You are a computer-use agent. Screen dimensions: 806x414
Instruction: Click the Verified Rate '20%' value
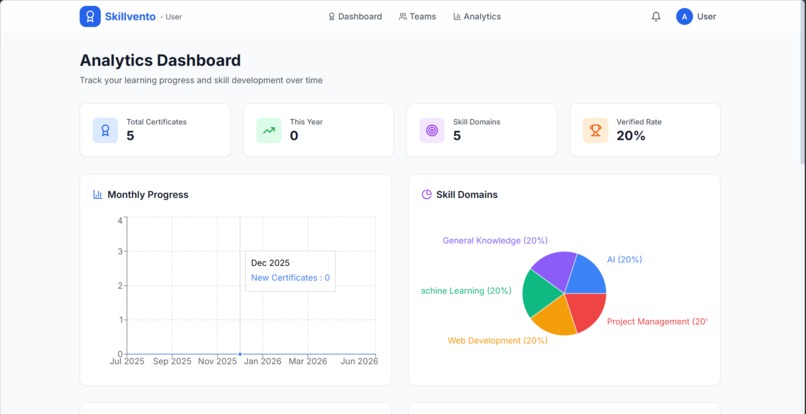pos(631,136)
